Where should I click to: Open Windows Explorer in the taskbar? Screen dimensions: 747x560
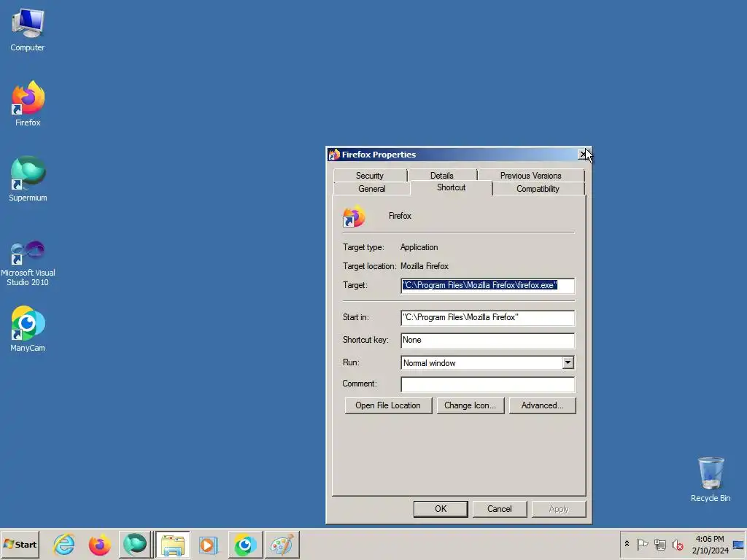point(173,544)
